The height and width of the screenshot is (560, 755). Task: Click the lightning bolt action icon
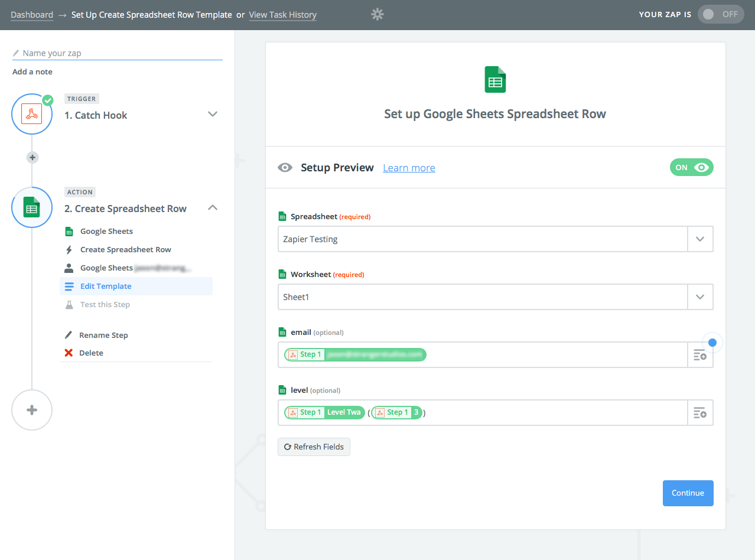[69, 250]
